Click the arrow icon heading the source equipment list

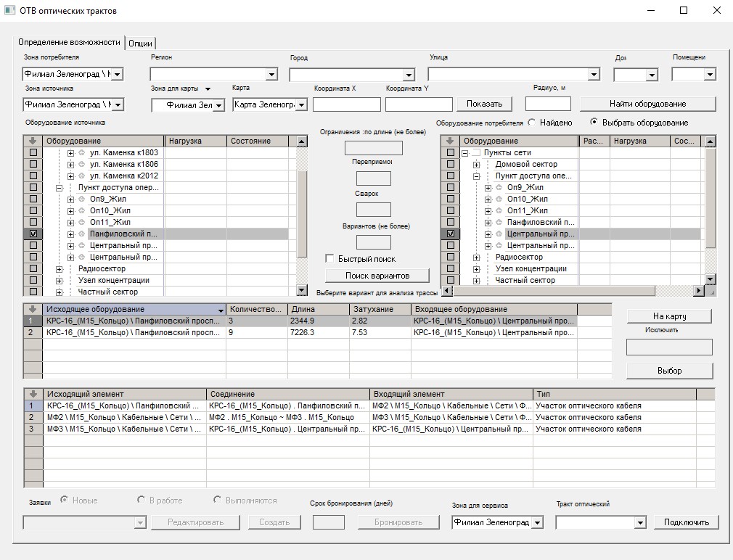(x=33, y=141)
